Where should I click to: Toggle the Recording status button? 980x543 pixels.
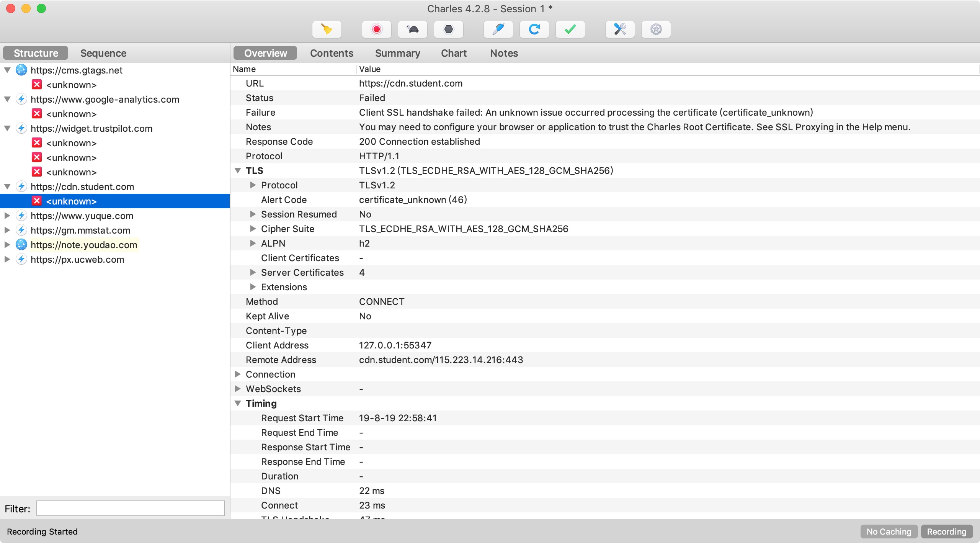click(946, 532)
